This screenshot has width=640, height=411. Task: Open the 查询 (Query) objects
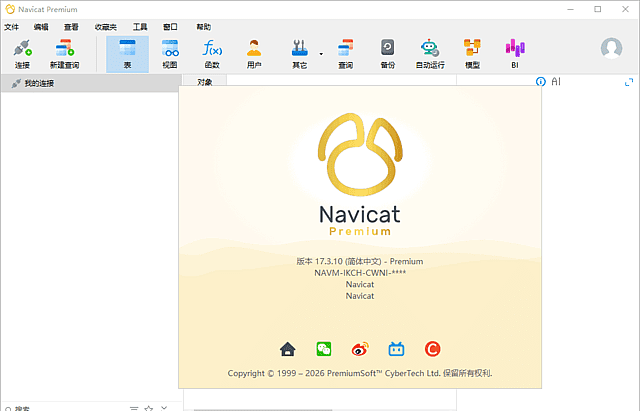tap(345, 54)
